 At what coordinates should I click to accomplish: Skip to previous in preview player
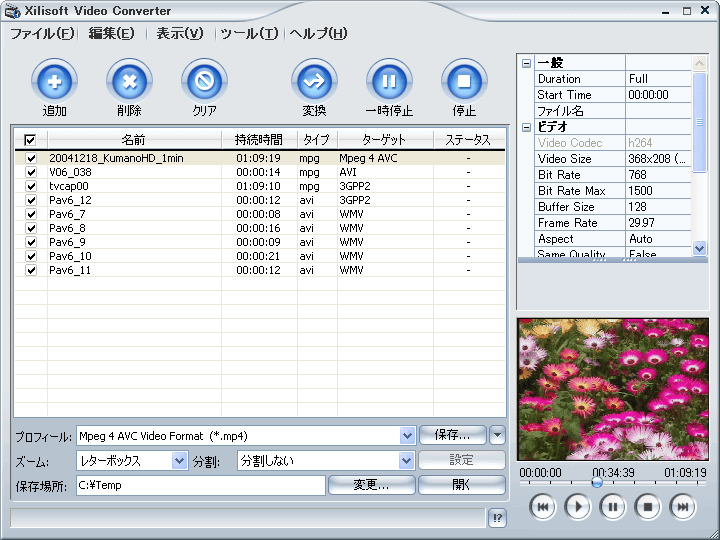pyautogui.click(x=543, y=507)
